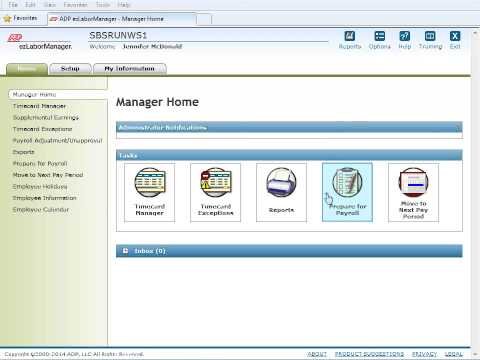Open Move to Next Pay Period sidebar link
This screenshot has width=480, height=360.
tap(48, 175)
